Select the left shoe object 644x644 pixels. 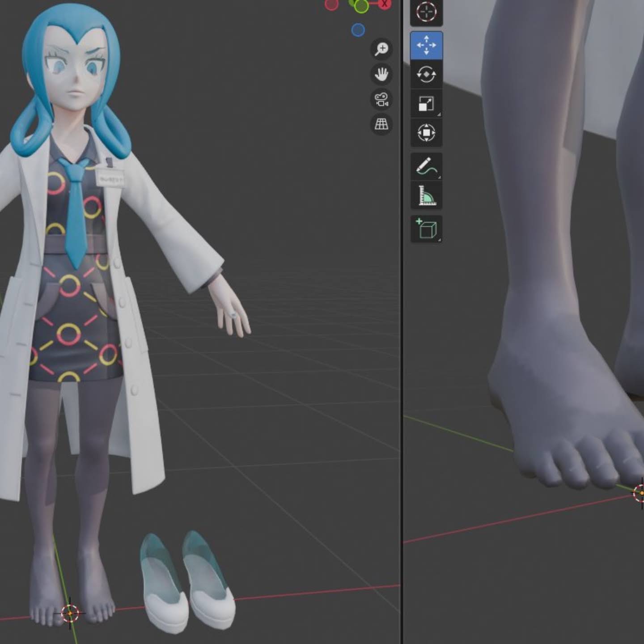tap(164, 583)
